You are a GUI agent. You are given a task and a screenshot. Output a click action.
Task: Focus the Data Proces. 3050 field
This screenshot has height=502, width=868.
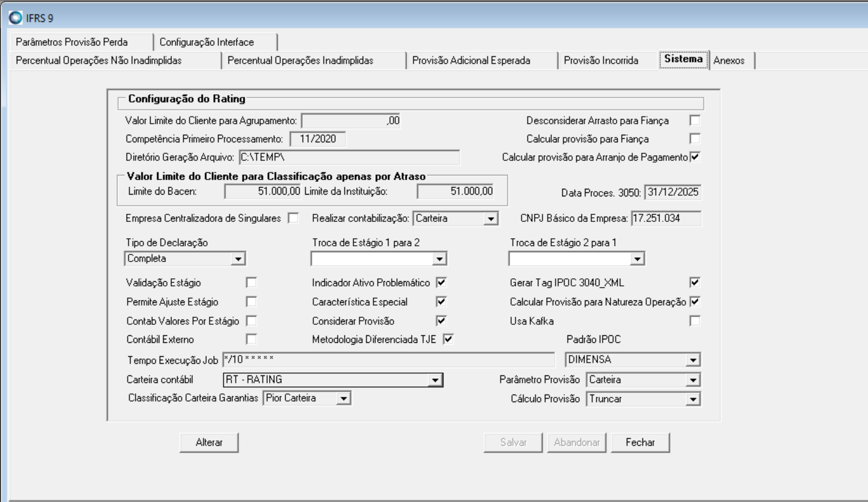tap(673, 192)
